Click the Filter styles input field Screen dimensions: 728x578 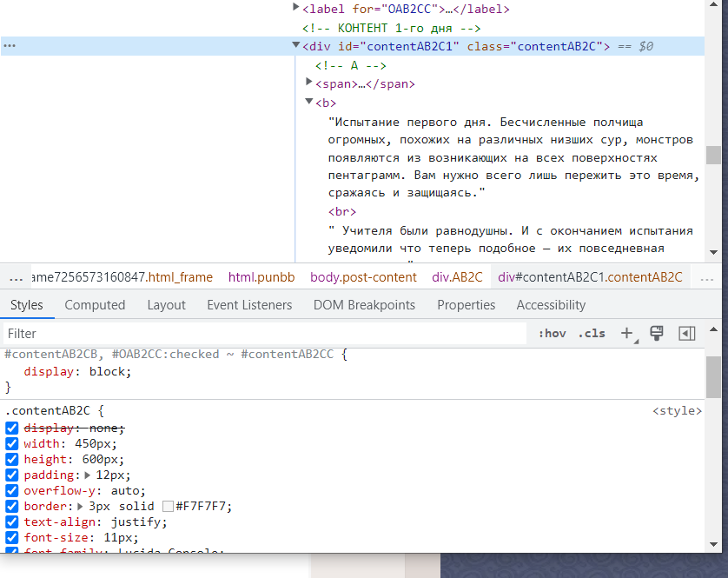point(261,334)
